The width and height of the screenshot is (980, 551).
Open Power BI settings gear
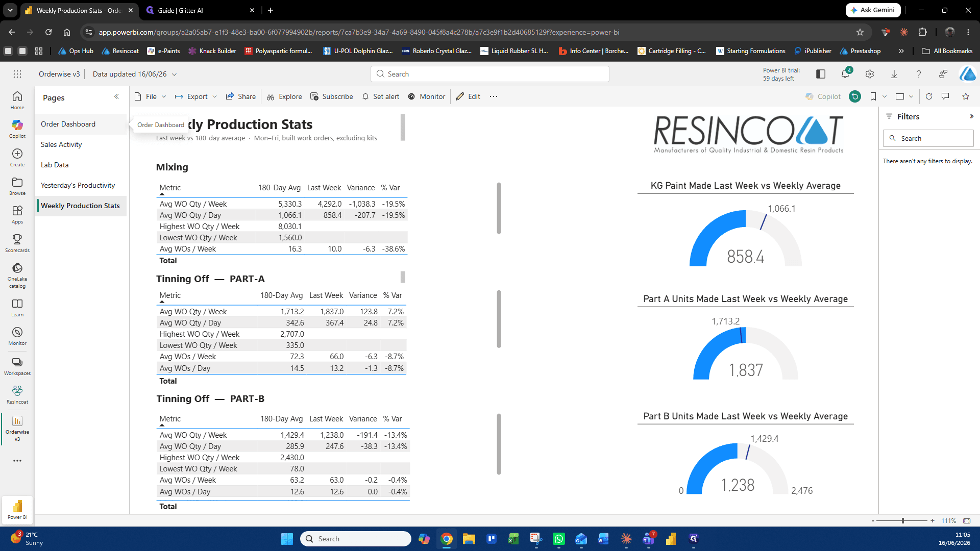pyautogui.click(x=870, y=74)
